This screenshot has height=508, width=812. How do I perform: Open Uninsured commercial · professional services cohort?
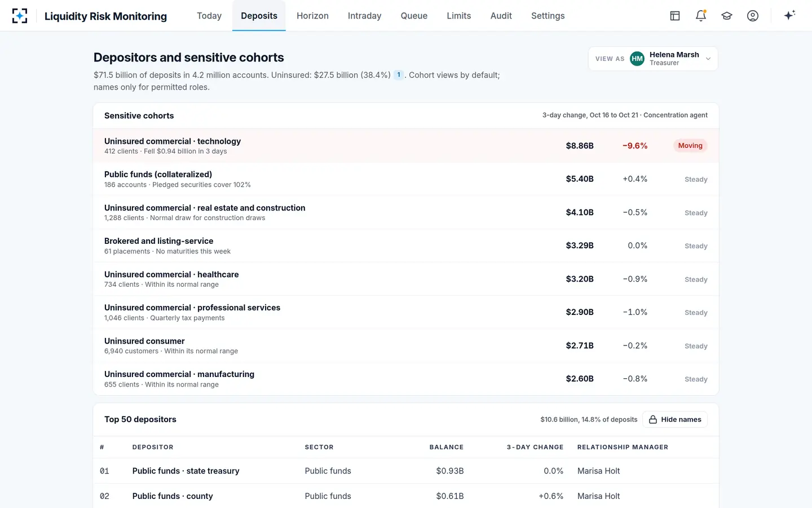pos(406,312)
